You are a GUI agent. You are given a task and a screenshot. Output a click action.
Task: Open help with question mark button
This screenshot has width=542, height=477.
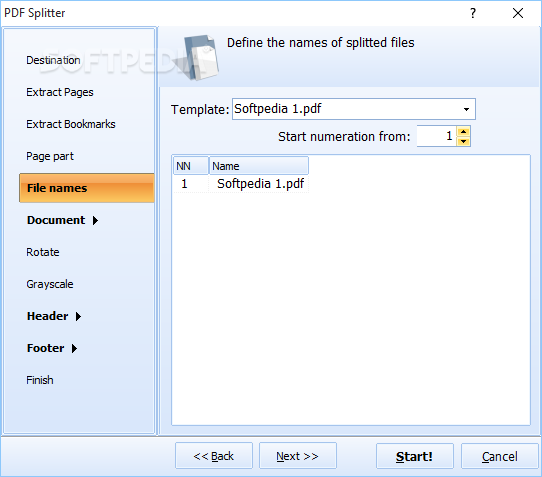click(x=473, y=13)
